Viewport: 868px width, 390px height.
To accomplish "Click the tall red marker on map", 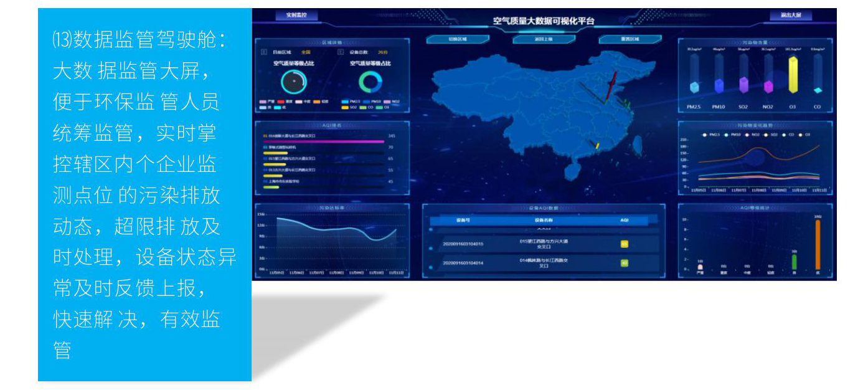I will click(611, 84).
